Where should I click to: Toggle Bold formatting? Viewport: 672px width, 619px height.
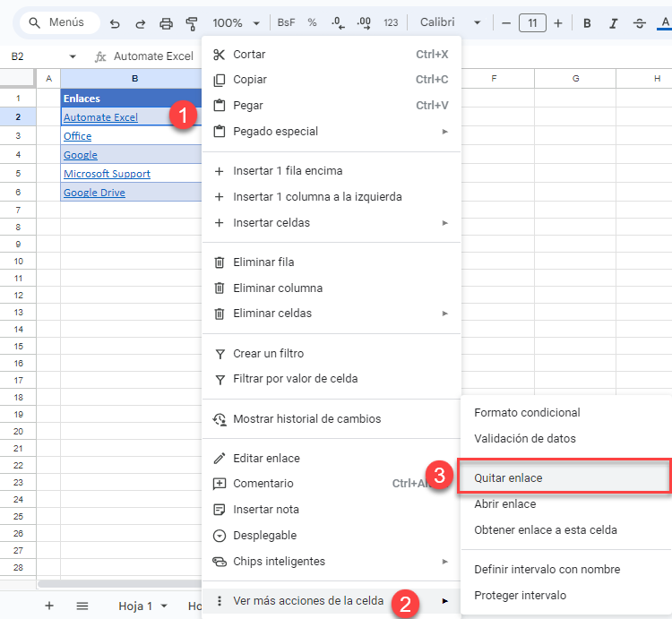click(x=587, y=23)
